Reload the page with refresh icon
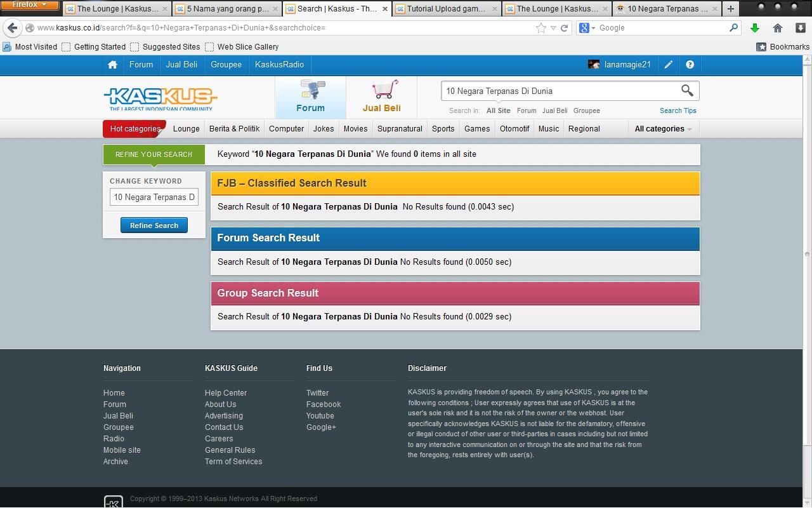The width and height of the screenshot is (812, 508). [564, 28]
